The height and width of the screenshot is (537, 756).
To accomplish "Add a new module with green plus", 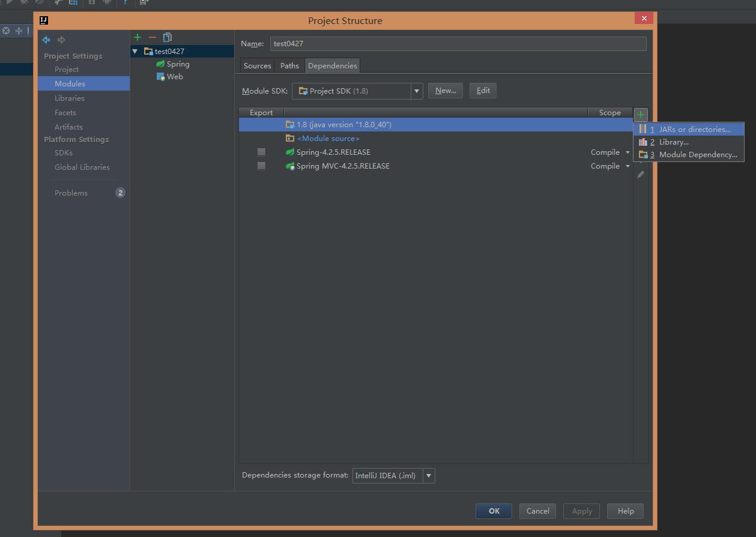I will [138, 37].
